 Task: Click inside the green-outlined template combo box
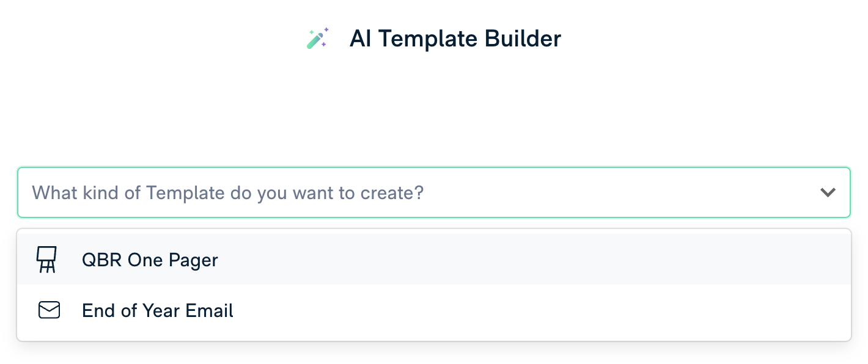(x=434, y=192)
